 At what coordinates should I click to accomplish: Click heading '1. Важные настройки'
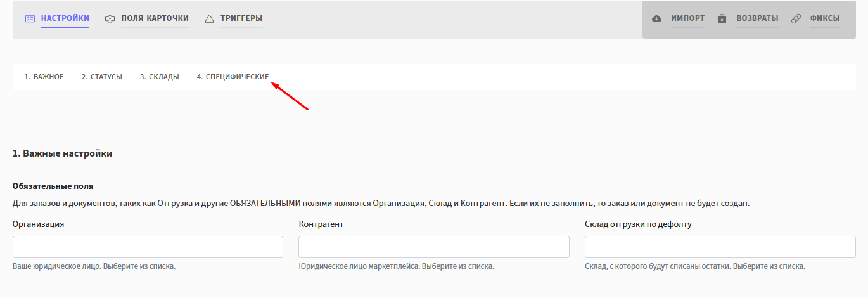tap(63, 153)
